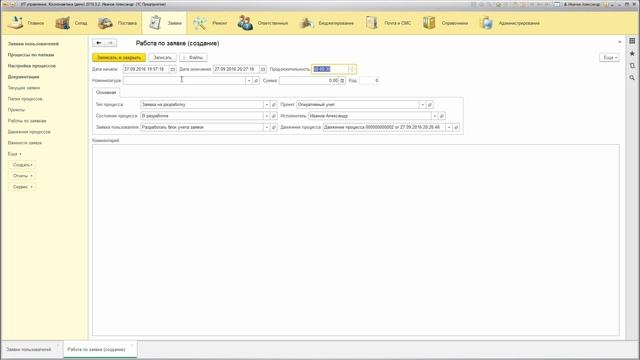640x360 pixels.
Task: Open the Бюджетирование section
Action: tap(327, 23)
